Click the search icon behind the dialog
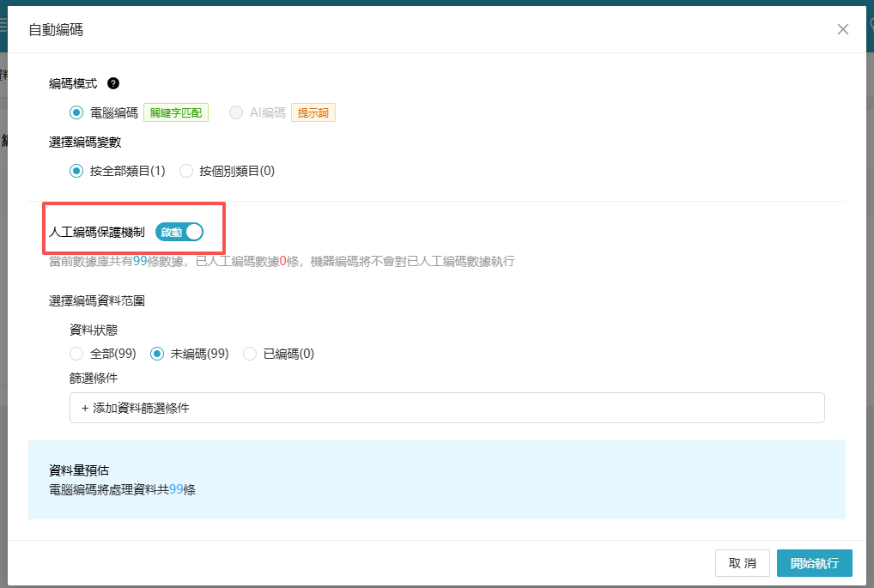Screen dimensions: 874x588 point(870,26)
